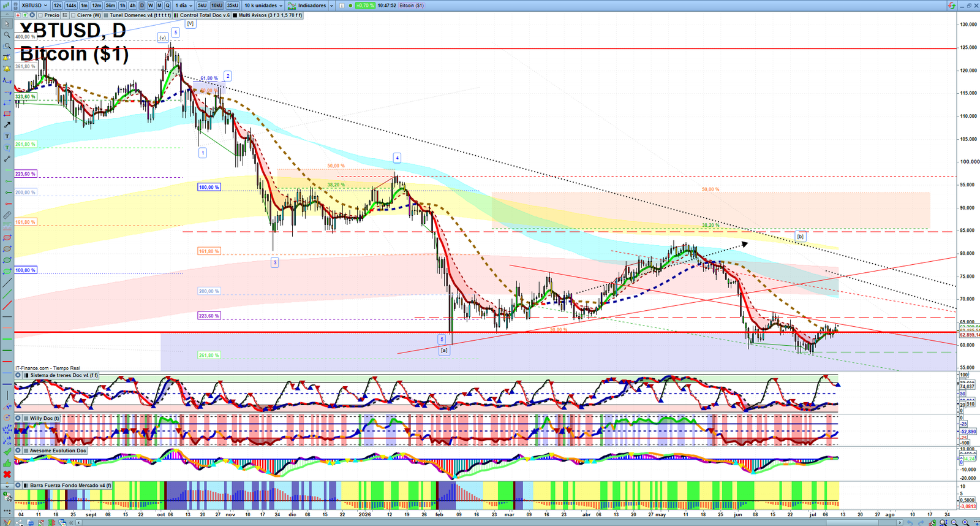
Task: Click the green +0,70 % change indicator
Action: pos(365,6)
